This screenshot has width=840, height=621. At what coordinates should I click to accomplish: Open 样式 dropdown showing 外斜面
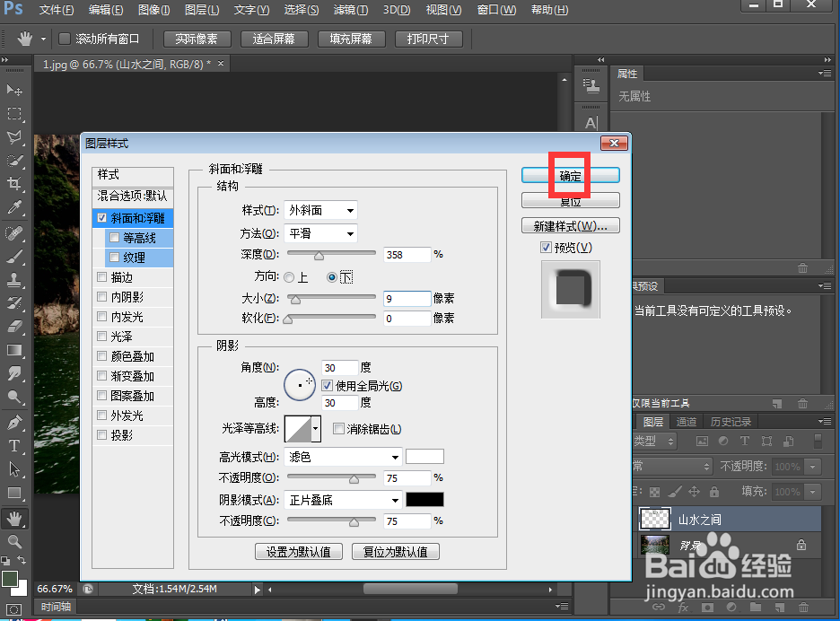point(320,211)
